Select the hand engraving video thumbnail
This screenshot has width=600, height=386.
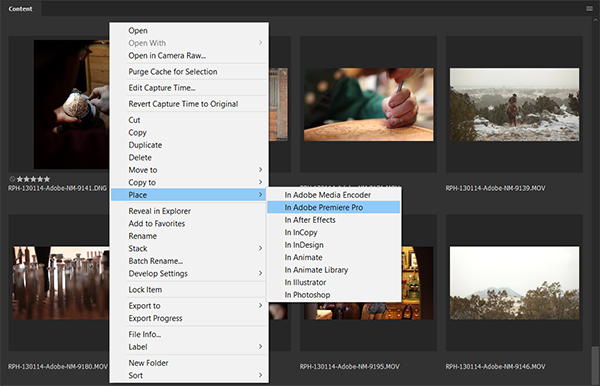coord(368,104)
